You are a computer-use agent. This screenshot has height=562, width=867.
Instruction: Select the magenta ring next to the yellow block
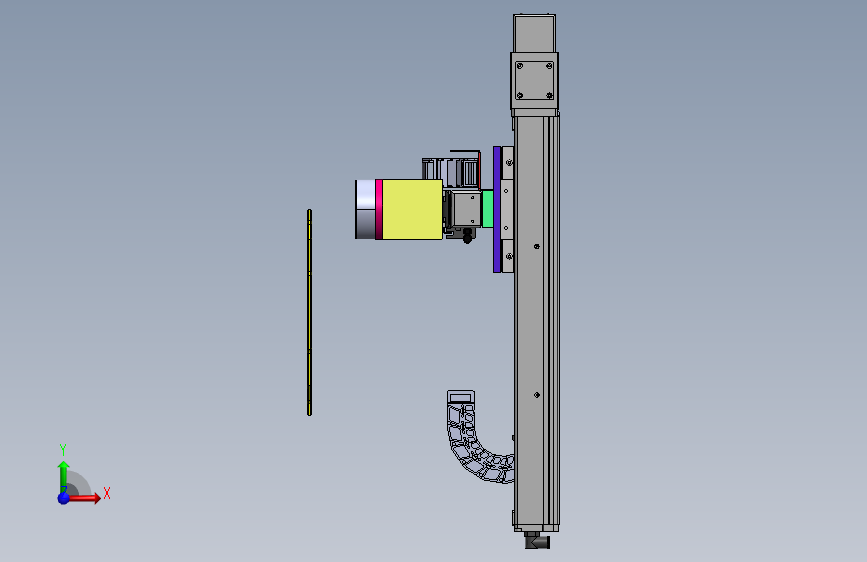379,209
